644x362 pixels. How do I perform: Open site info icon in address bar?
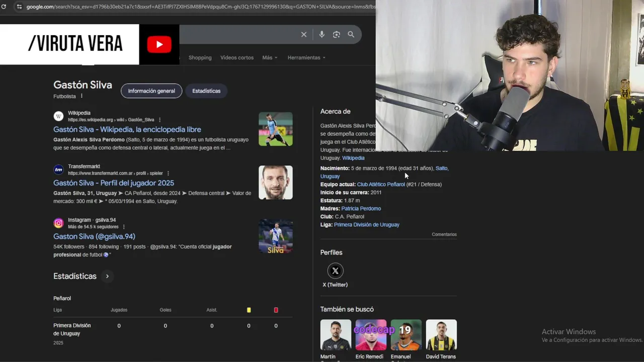coord(19,7)
